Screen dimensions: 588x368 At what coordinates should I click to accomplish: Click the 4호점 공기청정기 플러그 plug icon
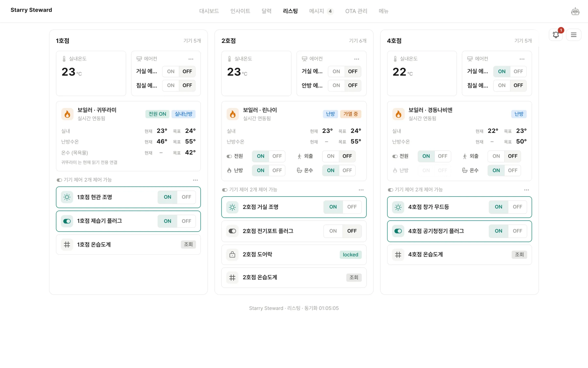tap(398, 231)
